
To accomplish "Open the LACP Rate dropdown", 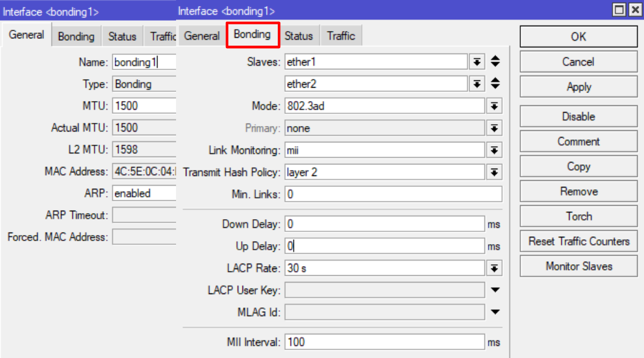I will (x=494, y=267).
